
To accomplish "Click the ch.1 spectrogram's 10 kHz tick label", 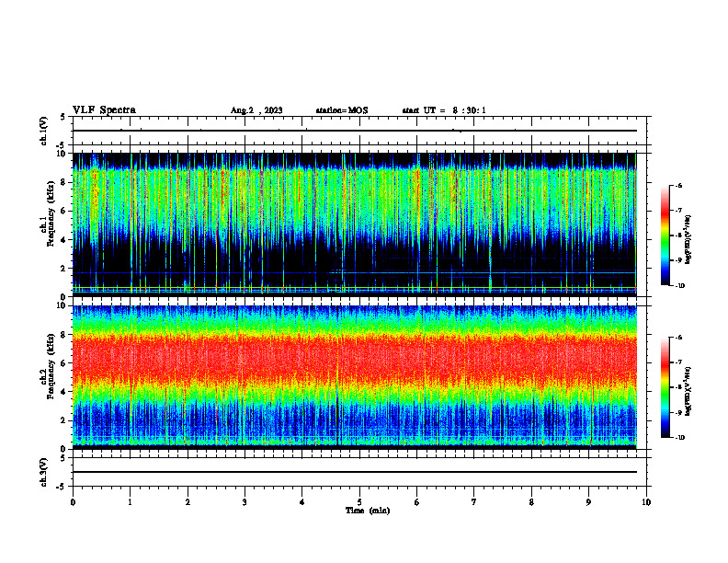I will tap(62, 154).
